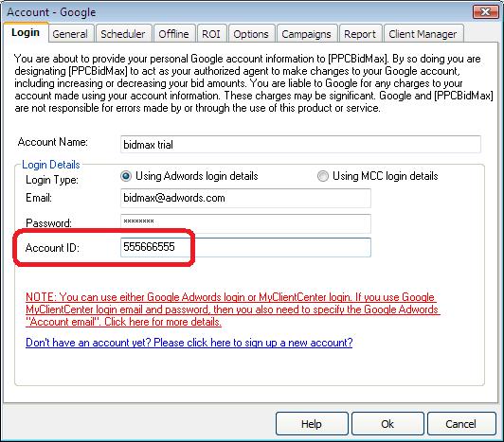Viewport: 504px width, 442px height.
Task: Confirm with the Ok button
Action: (387, 424)
